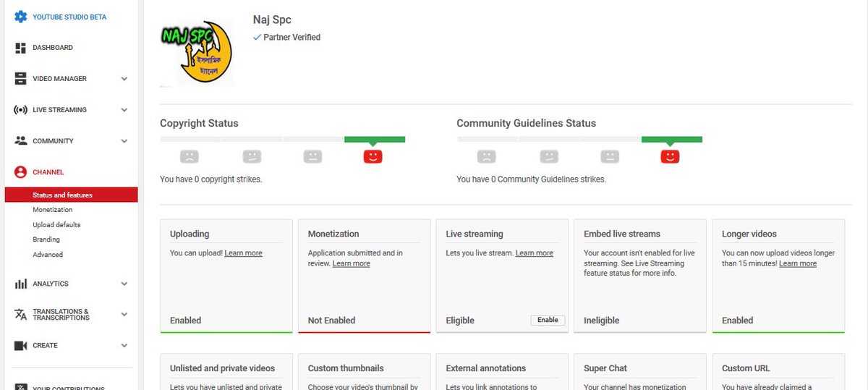
Task: Click the green Community Guidelines Status bar segment
Action: (672, 139)
